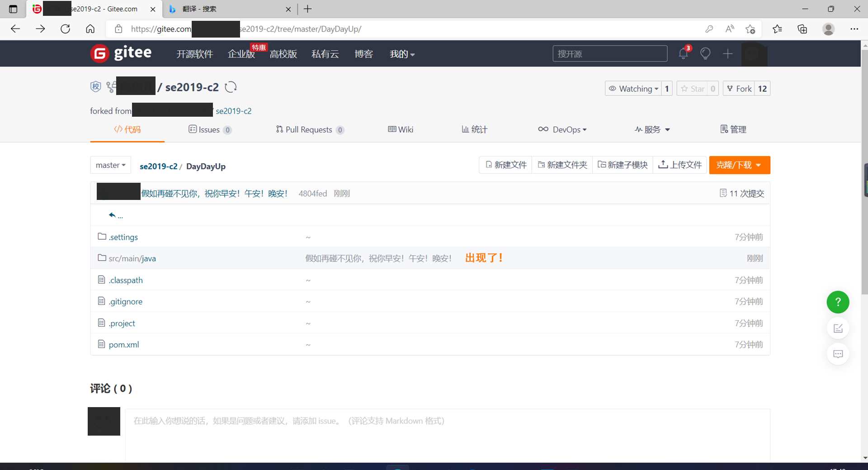This screenshot has width=868, height=470.
Task: Expand the 克隆/下载 dropdown
Action: 739,165
